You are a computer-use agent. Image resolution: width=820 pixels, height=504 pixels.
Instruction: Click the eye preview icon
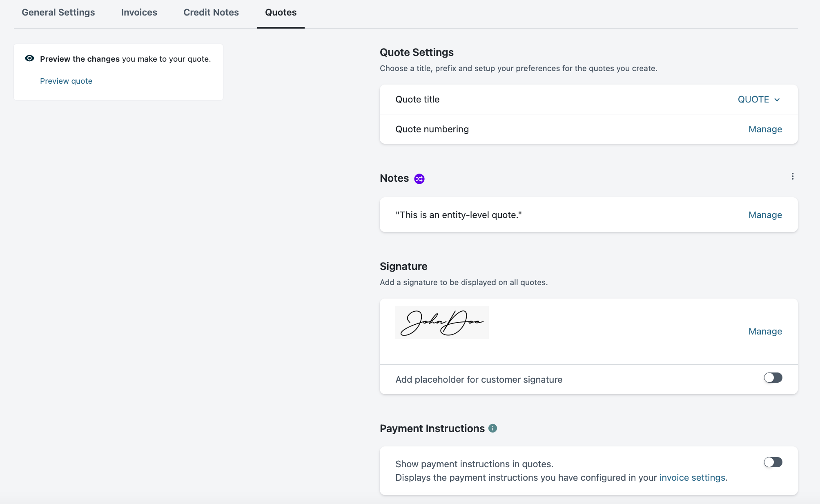click(29, 58)
